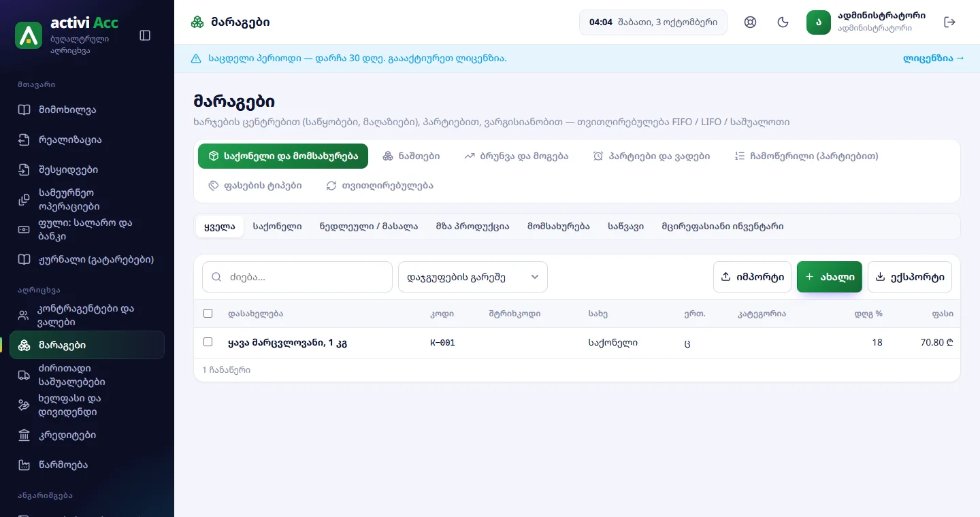Switch to ბრუნვა და მოგება tab
This screenshot has height=517, width=980.
coord(516,156)
